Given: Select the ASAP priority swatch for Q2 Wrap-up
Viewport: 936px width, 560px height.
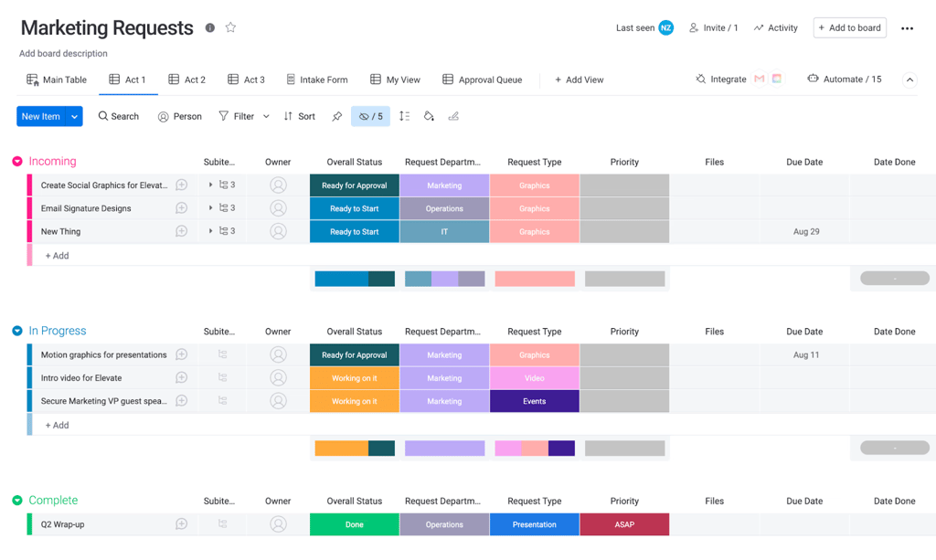Looking at the screenshot, I should point(624,524).
